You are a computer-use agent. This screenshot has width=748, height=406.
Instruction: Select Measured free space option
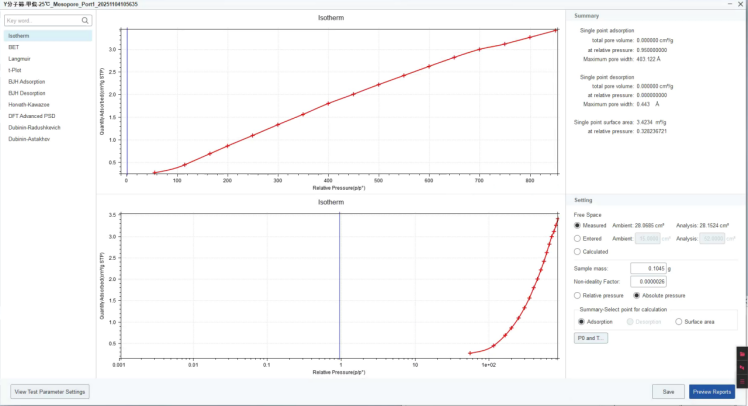[x=578, y=226]
